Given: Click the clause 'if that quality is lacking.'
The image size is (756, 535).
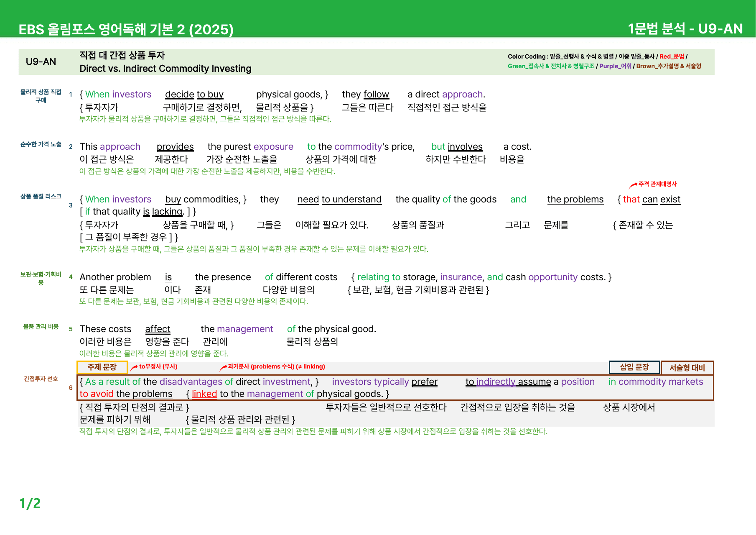Looking at the screenshot, I should pos(135,212).
